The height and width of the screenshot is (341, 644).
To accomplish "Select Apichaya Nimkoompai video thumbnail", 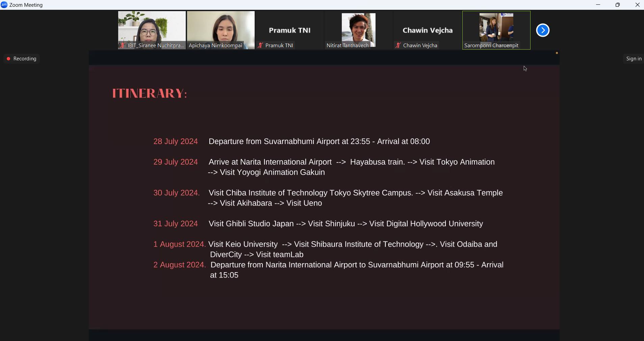I will tap(221, 30).
